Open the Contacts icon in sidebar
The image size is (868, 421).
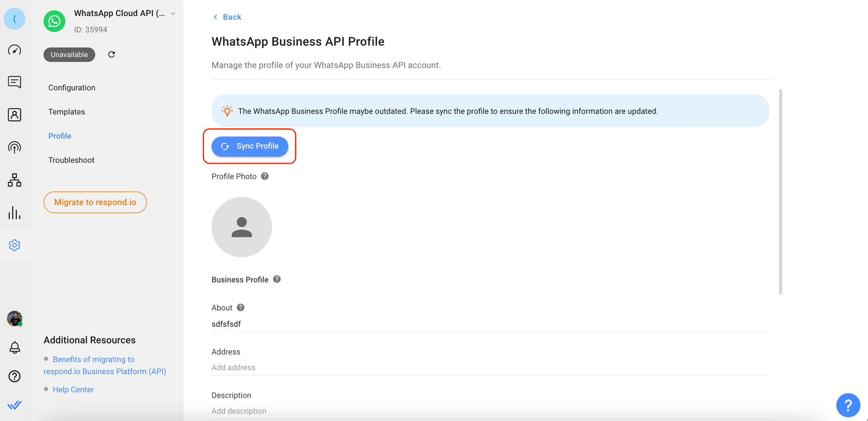pyautogui.click(x=14, y=115)
